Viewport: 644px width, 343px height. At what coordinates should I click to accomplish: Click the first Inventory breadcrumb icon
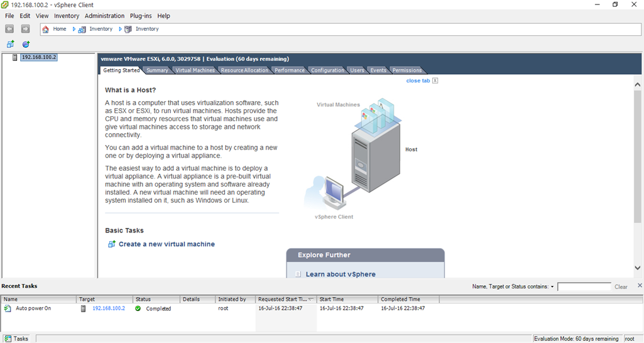tap(82, 29)
